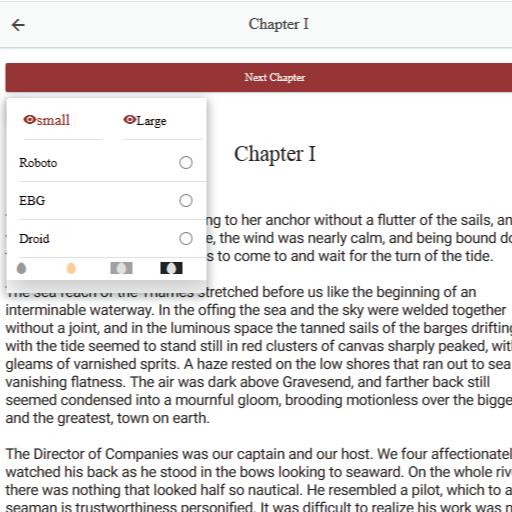512x512 pixels.
Task: Click the eye icon beside Large
Action: pyautogui.click(x=129, y=120)
